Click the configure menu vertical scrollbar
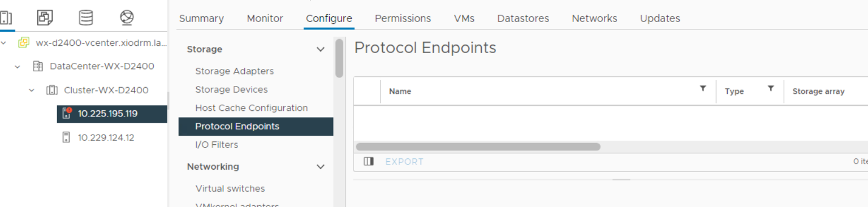Screen dimensions: 868x207 [x=339, y=58]
